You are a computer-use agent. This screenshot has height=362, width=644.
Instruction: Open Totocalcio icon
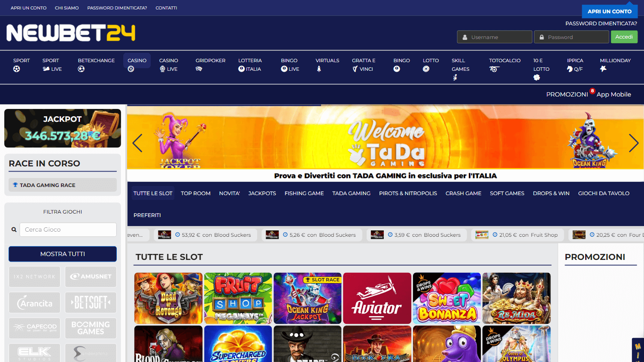(494, 69)
